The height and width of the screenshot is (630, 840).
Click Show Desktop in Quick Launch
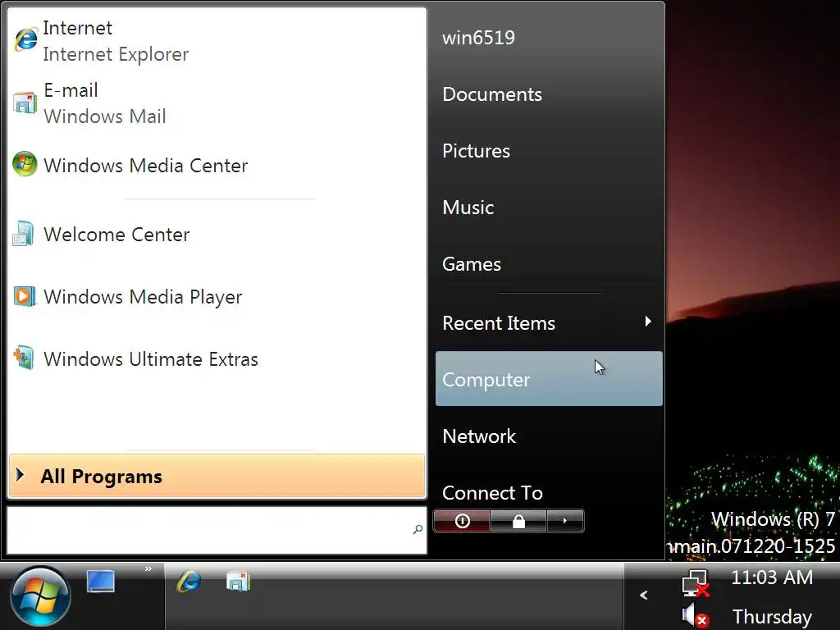pos(101,582)
